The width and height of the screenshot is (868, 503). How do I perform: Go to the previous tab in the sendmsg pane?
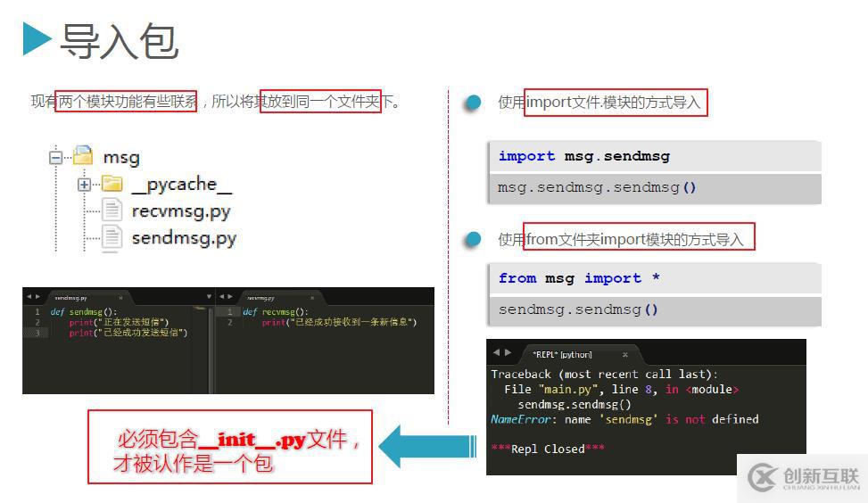click(29, 297)
